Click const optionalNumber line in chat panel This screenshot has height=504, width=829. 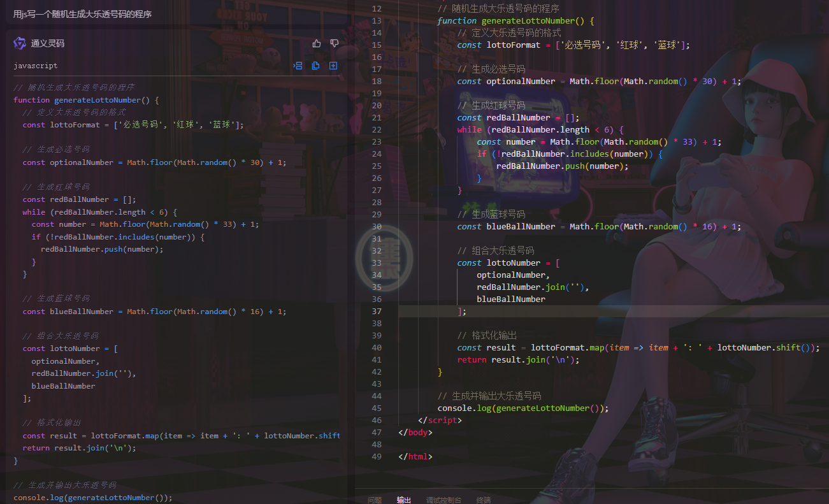[154, 162]
